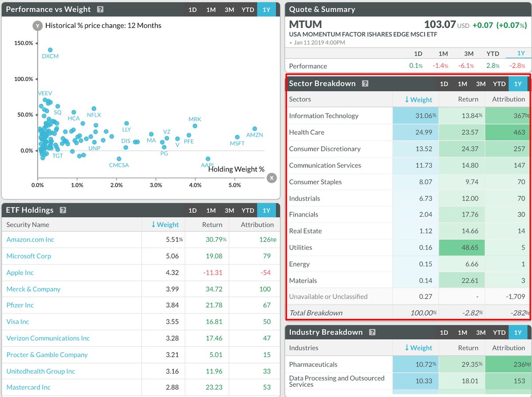Open Procter & Gamble Company link

tap(47, 354)
